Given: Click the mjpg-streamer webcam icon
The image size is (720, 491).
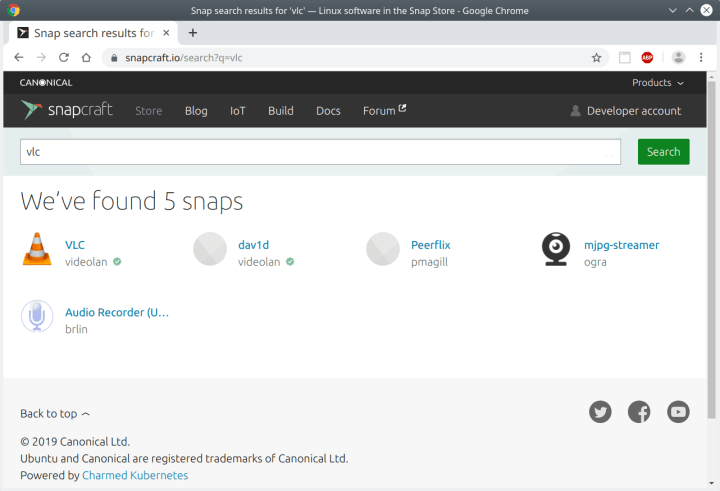Looking at the screenshot, I should (556, 249).
